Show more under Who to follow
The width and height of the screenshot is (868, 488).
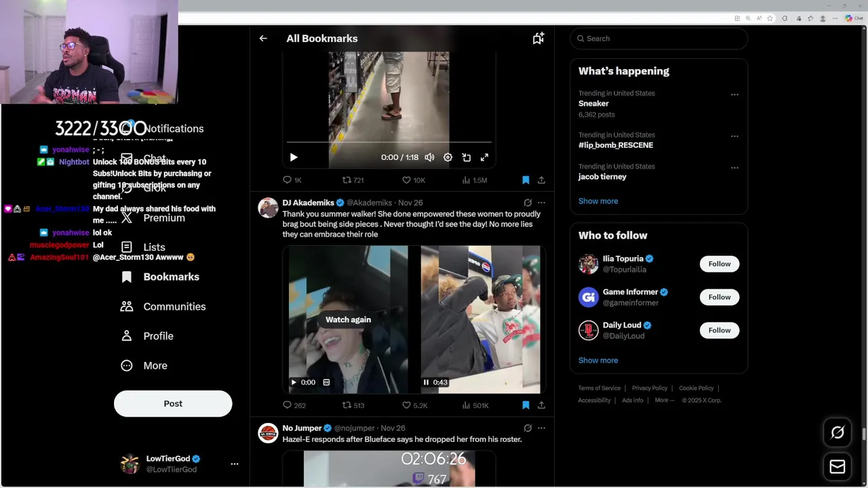pos(598,361)
